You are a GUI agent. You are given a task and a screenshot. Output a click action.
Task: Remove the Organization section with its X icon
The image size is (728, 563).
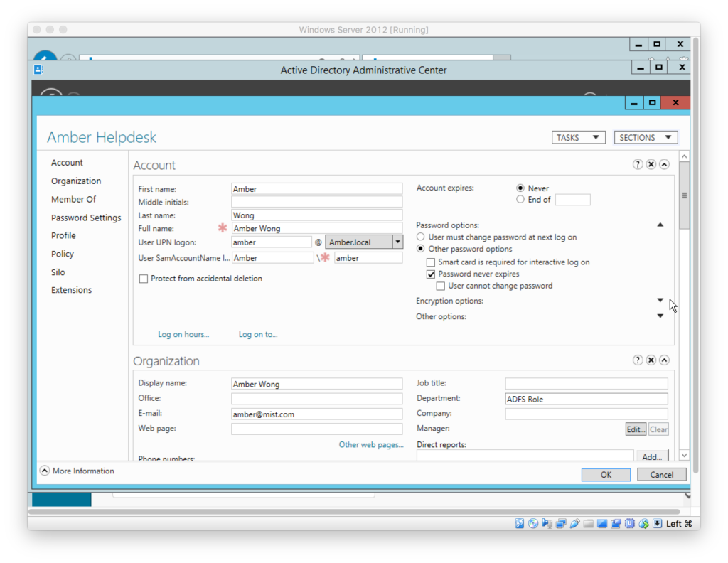point(651,360)
